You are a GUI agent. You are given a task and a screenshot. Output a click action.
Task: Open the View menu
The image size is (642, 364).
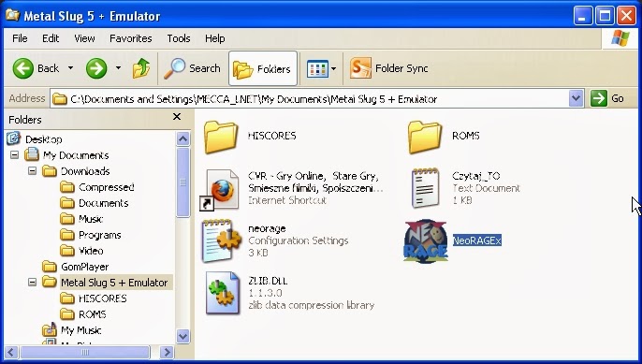(x=84, y=38)
